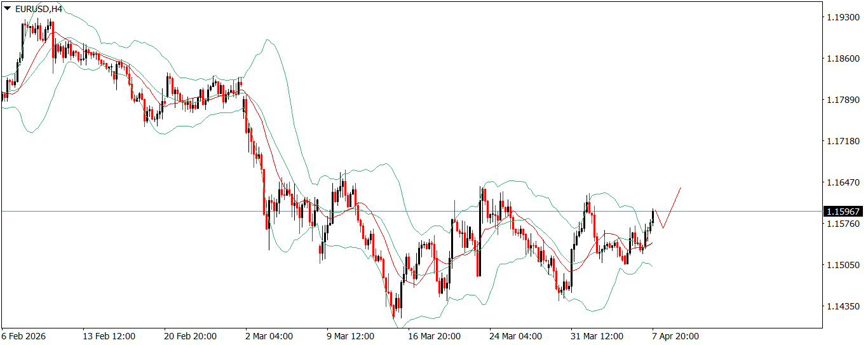This screenshot has height=345, width=868.
Task: Click the 9 Mar 12:00 time label
Action: tap(351, 336)
